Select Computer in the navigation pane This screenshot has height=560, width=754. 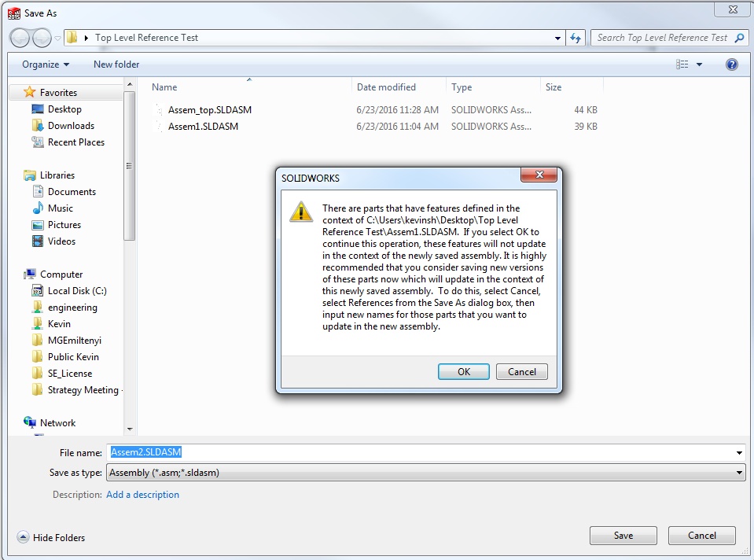[61, 274]
